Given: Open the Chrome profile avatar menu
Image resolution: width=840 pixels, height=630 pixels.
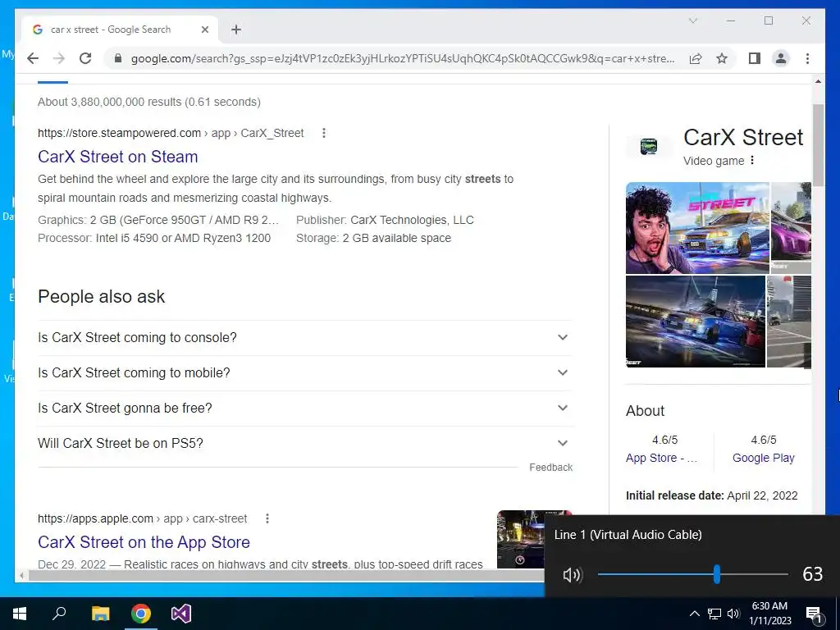Looking at the screenshot, I should (x=781, y=58).
